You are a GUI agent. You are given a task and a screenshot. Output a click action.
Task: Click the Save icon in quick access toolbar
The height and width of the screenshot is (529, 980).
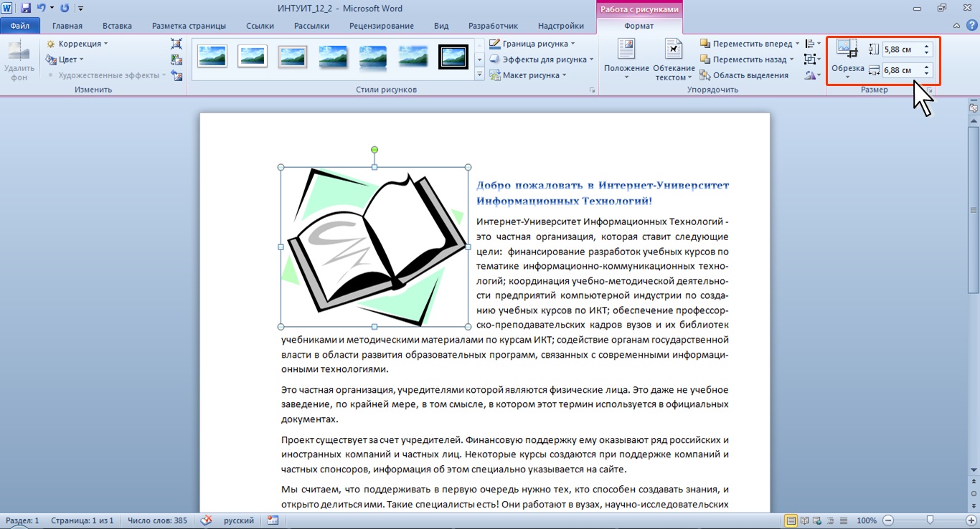tap(26, 9)
